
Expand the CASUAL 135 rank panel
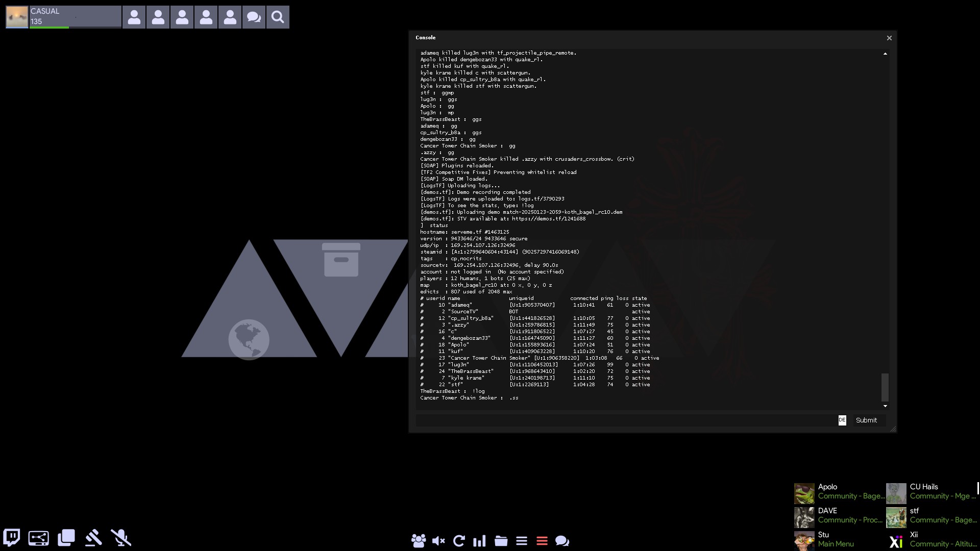[75, 17]
